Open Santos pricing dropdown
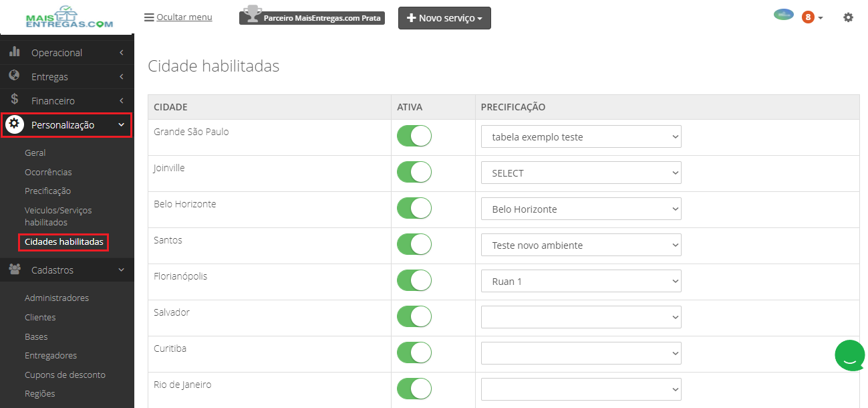Viewport: 868px width, 408px height. pyautogui.click(x=581, y=245)
